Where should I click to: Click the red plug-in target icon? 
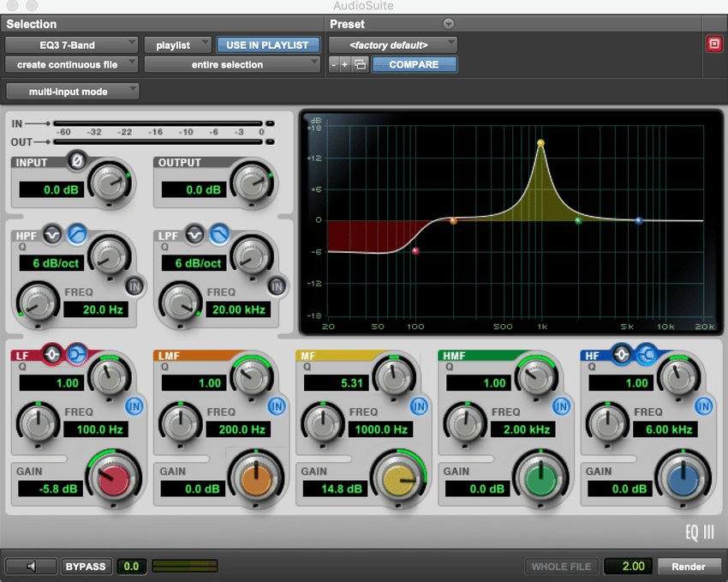click(713, 45)
